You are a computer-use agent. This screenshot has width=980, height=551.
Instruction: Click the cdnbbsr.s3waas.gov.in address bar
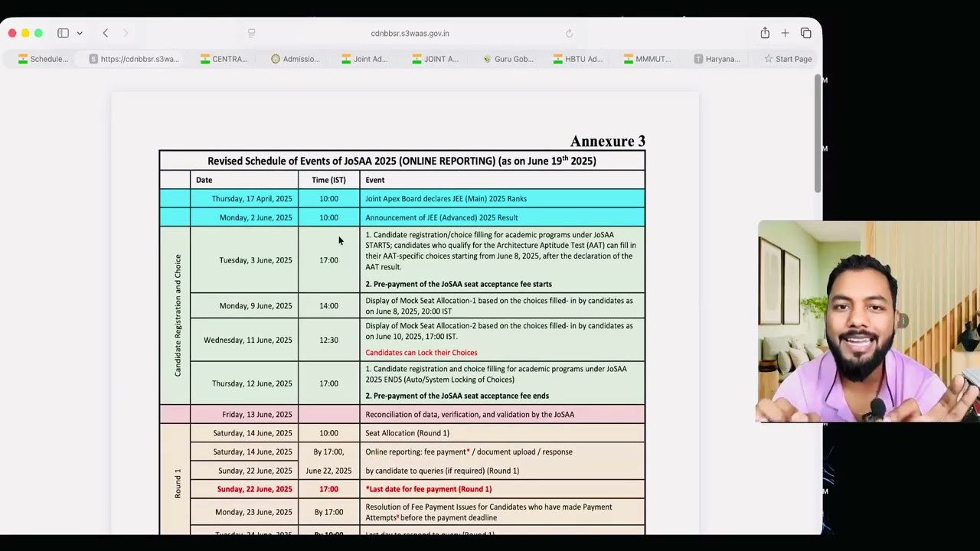pyautogui.click(x=410, y=33)
